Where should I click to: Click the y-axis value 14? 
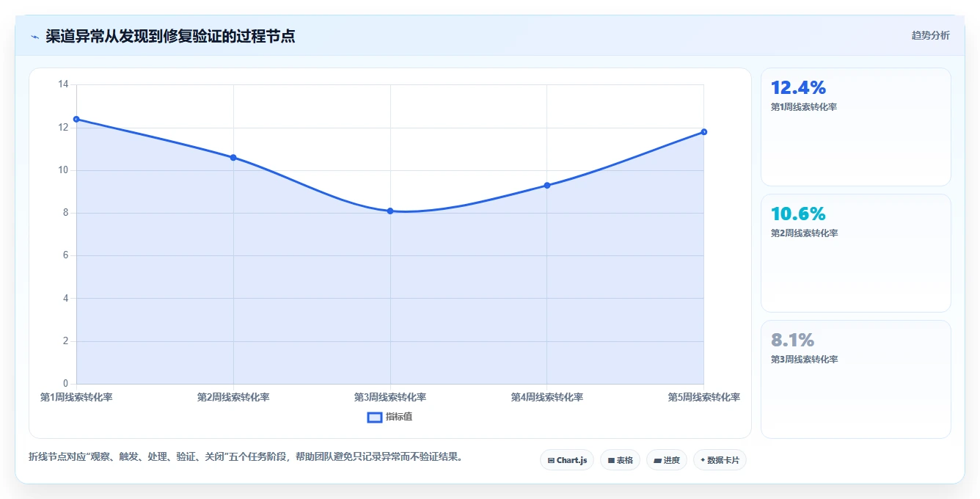(x=63, y=84)
